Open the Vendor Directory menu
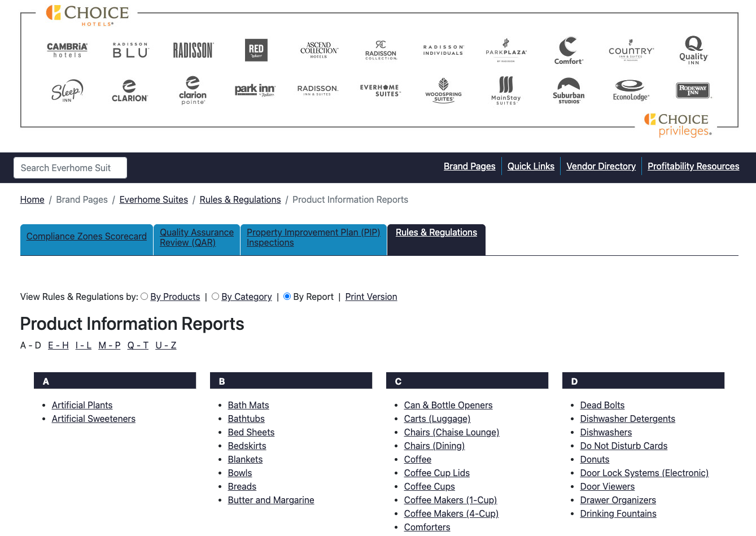The width and height of the screenshot is (756, 536). (601, 166)
